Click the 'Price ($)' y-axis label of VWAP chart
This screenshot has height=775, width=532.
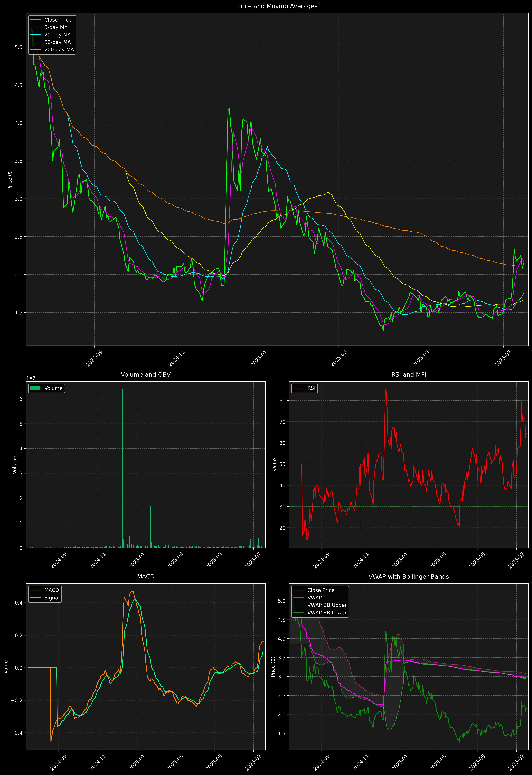coord(273,667)
